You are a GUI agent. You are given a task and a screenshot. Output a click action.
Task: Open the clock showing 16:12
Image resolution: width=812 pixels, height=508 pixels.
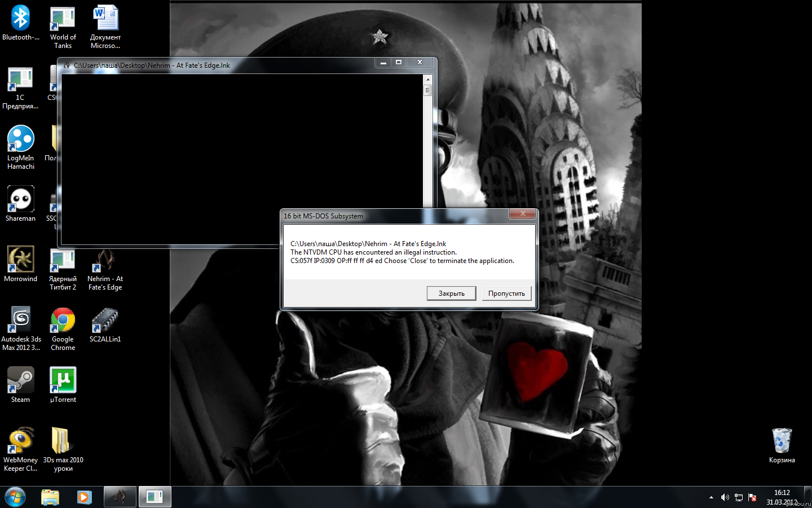782,497
